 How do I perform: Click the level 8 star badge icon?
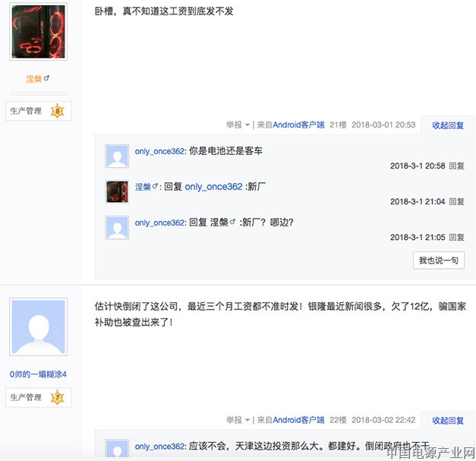tap(58, 111)
